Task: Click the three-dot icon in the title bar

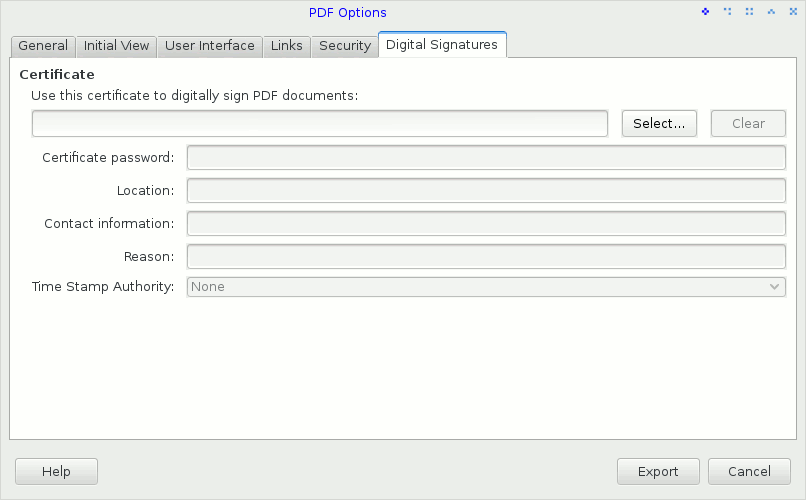Action: pyautogui.click(x=727, y=12)
